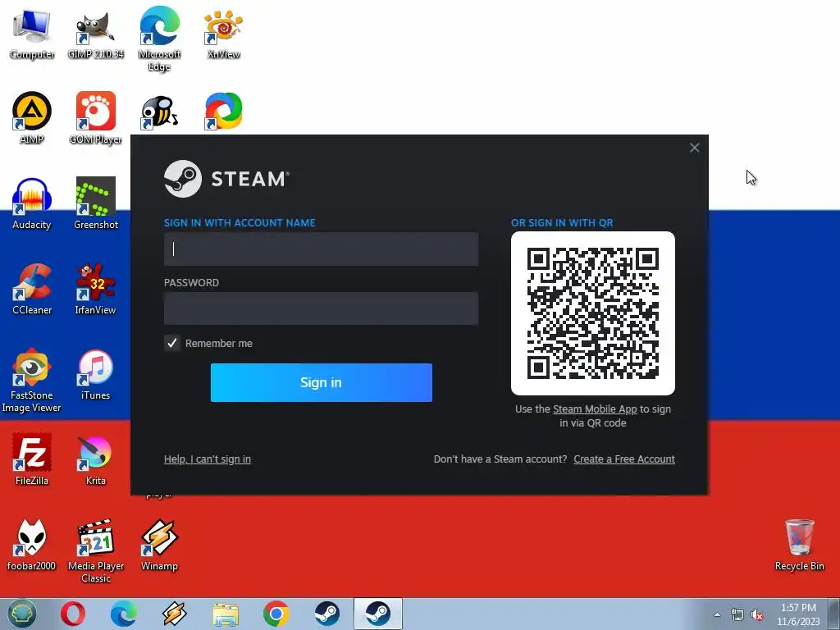This screenshot has height=630, width=840.
Task: Launch GIMP 2.10.34 from the desktop
Action: [x=95, y=34]
